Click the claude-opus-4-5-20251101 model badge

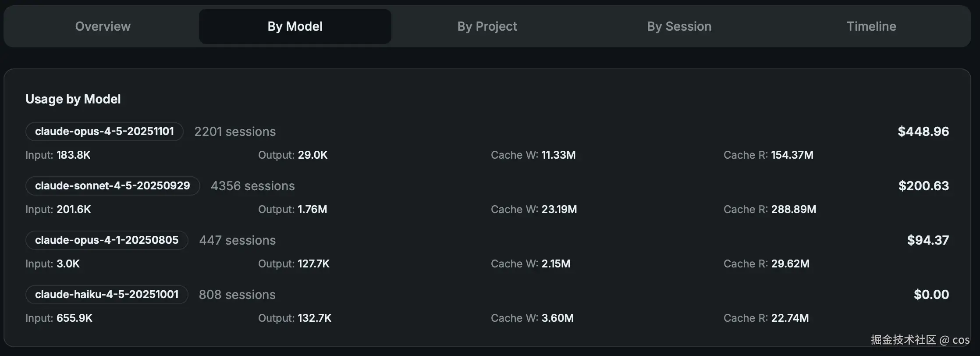pyautogui.click(x=104, y=132)
